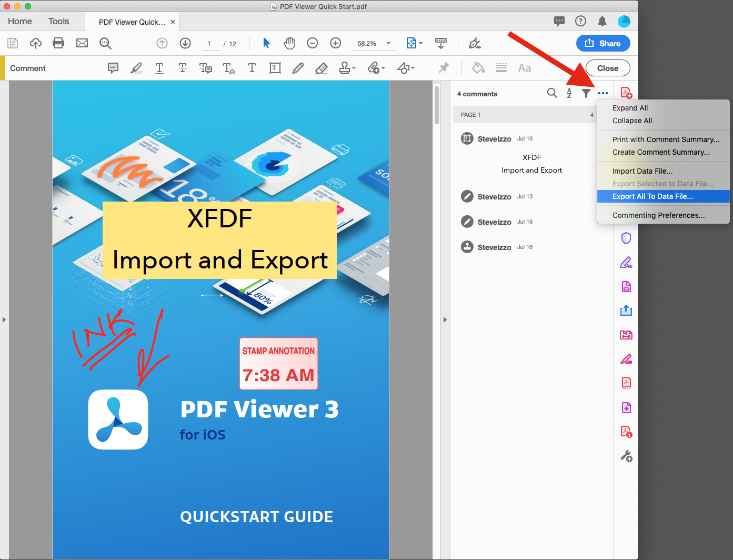733x560 pixels.
Task: Select the sticky note comment tool
Action: (x=113, y=68)
